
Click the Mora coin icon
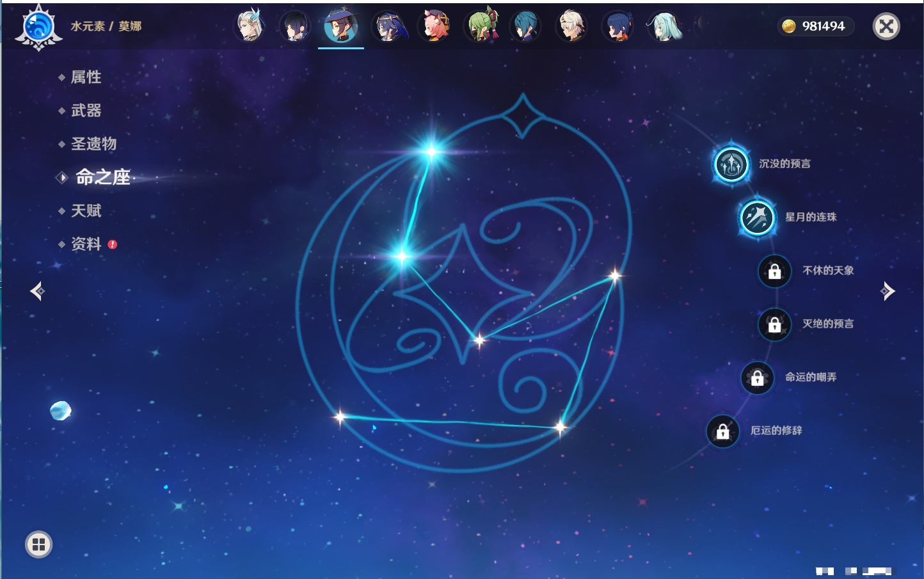pyautogui.click(x=789, y=26)
